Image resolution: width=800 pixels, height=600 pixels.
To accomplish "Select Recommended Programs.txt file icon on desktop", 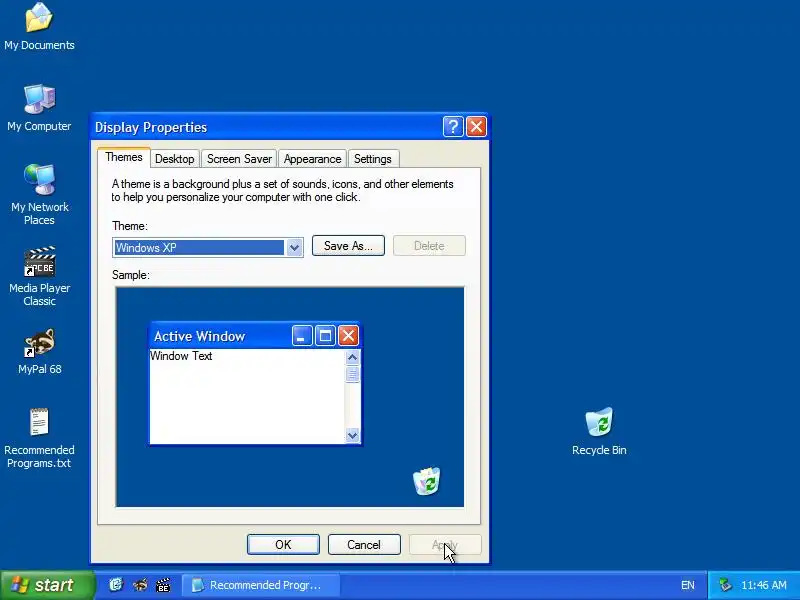I will coord(39,438).
